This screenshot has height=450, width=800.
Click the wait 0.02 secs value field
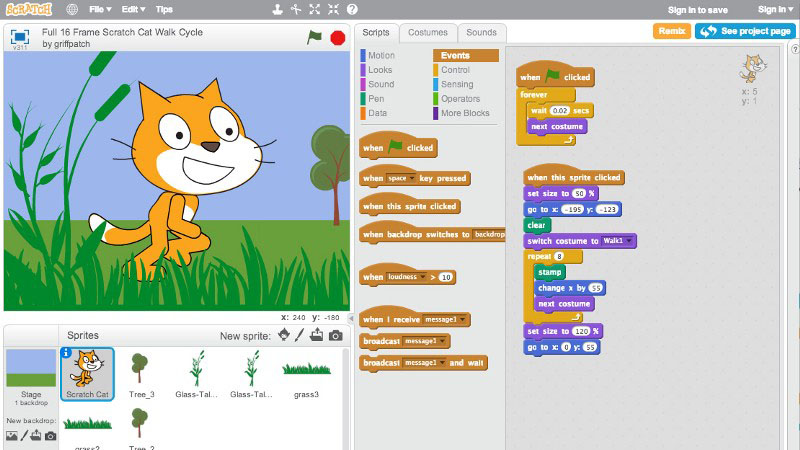pyautogui.click(x=560, y=111)
